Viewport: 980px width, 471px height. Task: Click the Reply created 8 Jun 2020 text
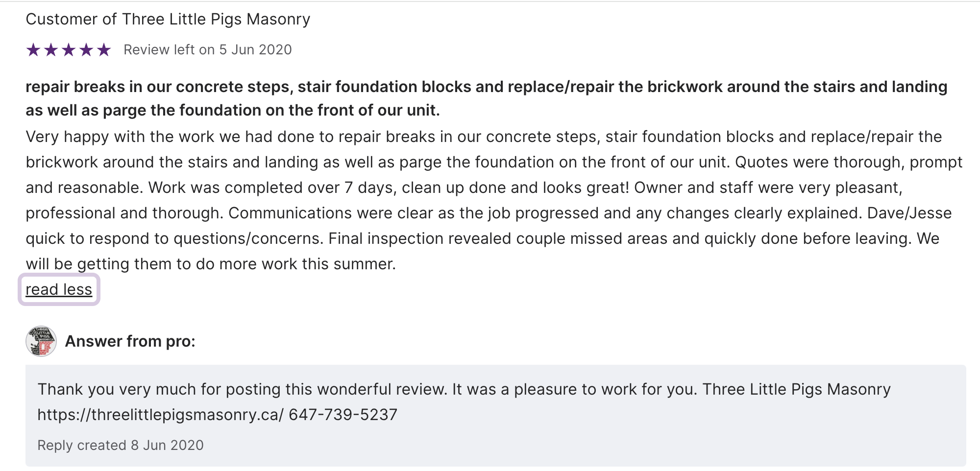pos(121,445)
